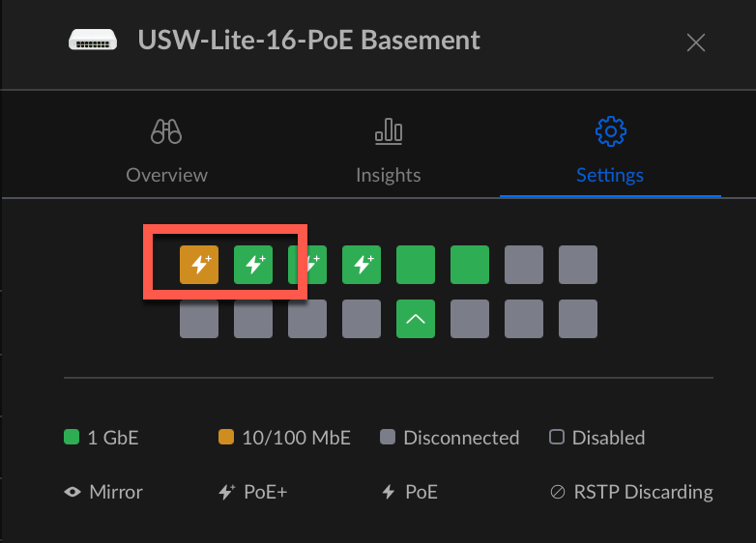Close the USW-Lite-16-PoE Basement panel
The height and width of the screenshot is (543, 756).
point(695,43)
